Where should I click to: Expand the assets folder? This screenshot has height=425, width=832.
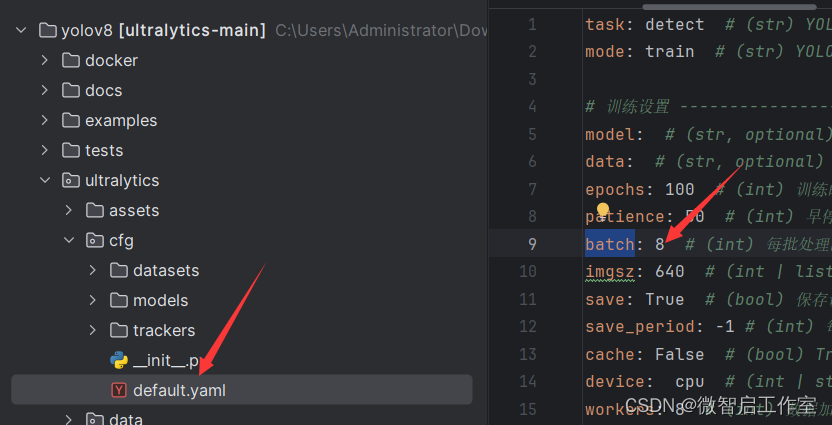[x=69, y=210]
